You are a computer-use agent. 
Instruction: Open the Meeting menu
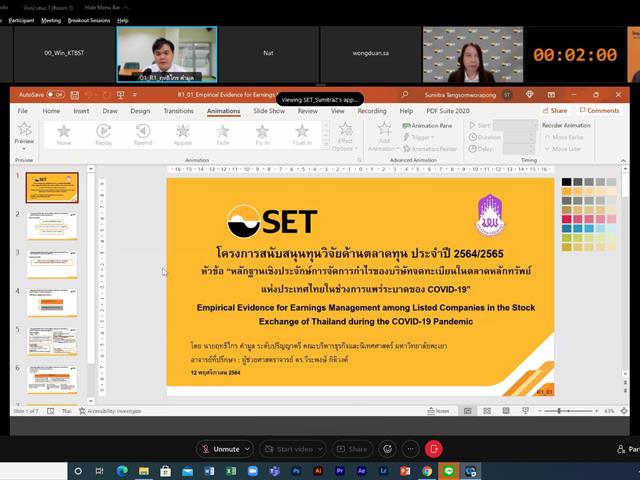[x=51, y=20]
